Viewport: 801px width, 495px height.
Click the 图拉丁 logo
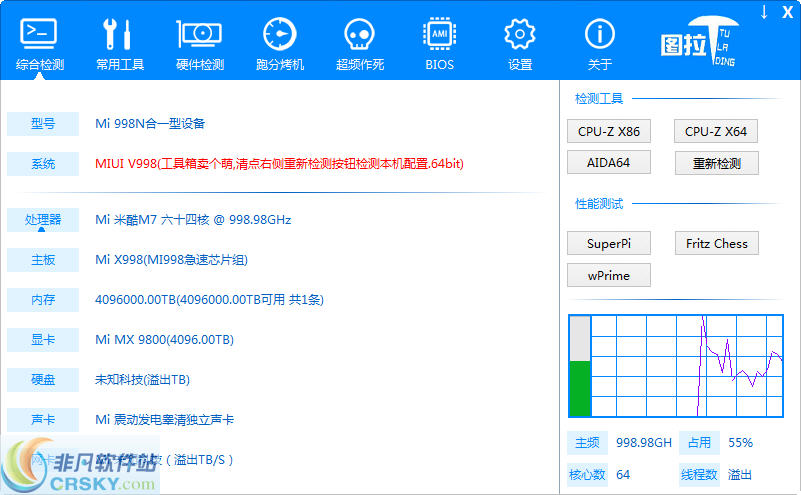699,42
